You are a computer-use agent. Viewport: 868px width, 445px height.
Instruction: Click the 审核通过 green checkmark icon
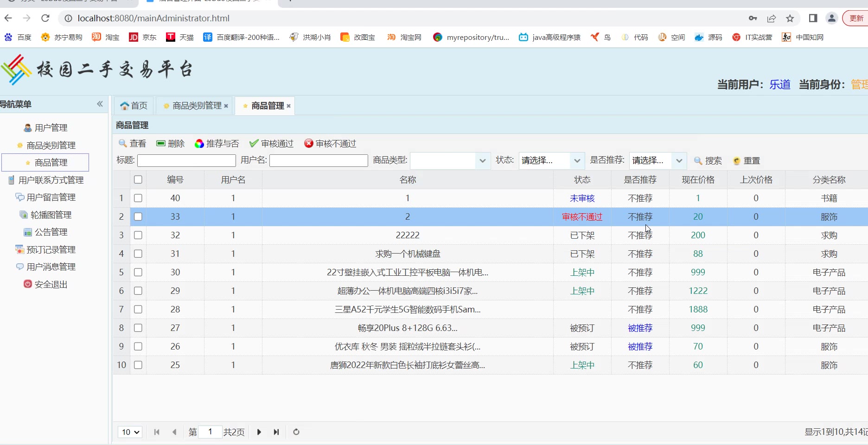(254, 144)
